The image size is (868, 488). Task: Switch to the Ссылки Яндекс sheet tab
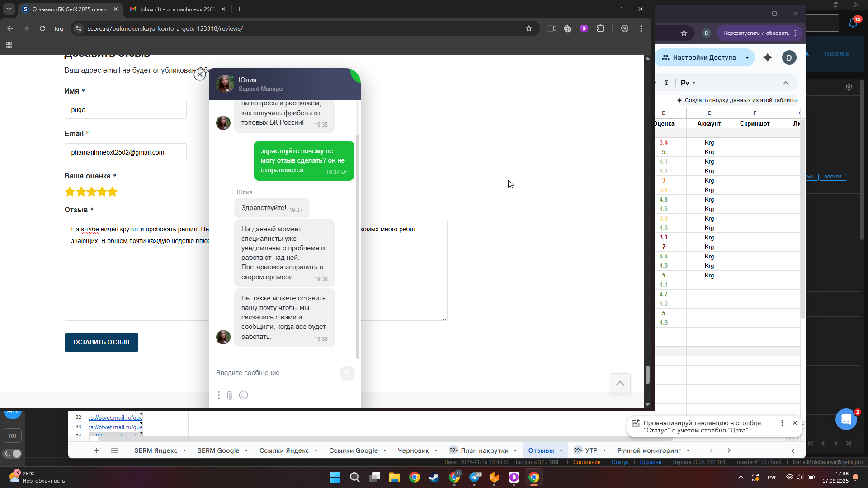(284, 450)
